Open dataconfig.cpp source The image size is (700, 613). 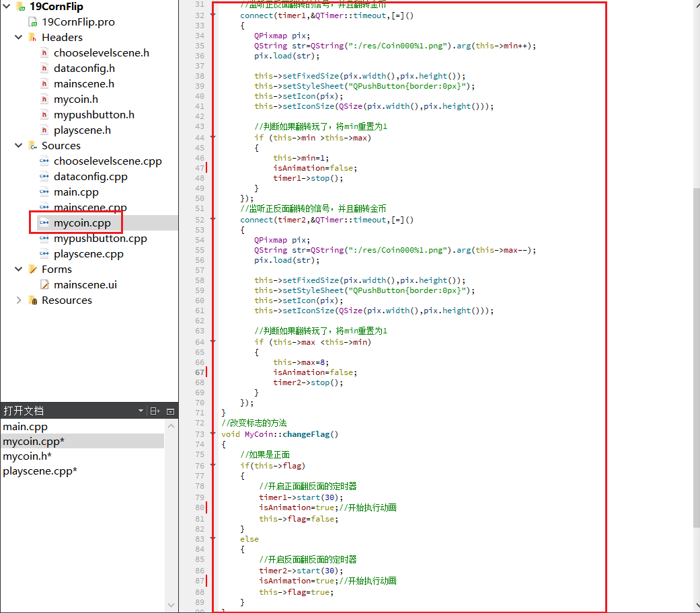(x=91, y=177)
